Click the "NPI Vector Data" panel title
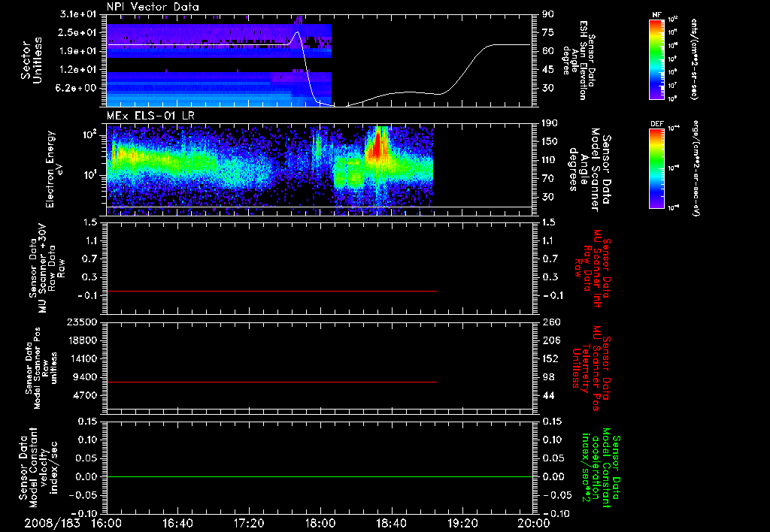Viewport: 770px width, 532px height. pos(153,7)
